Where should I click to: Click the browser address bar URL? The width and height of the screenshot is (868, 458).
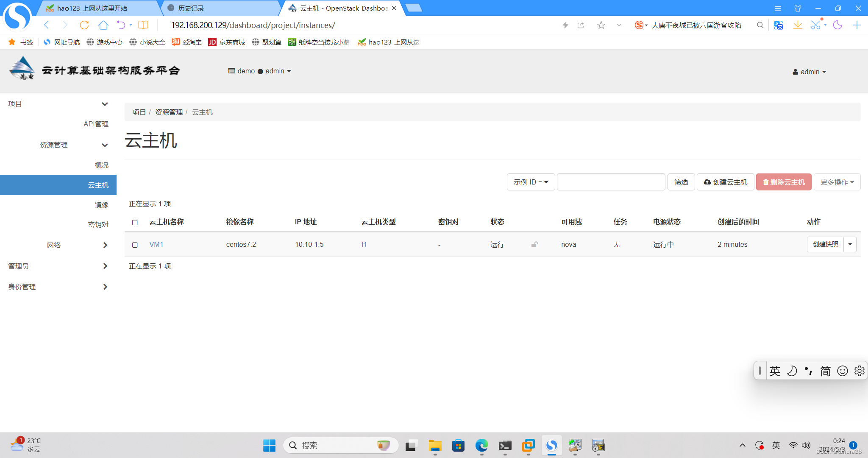pyautogui.click(x=253, y=25)
